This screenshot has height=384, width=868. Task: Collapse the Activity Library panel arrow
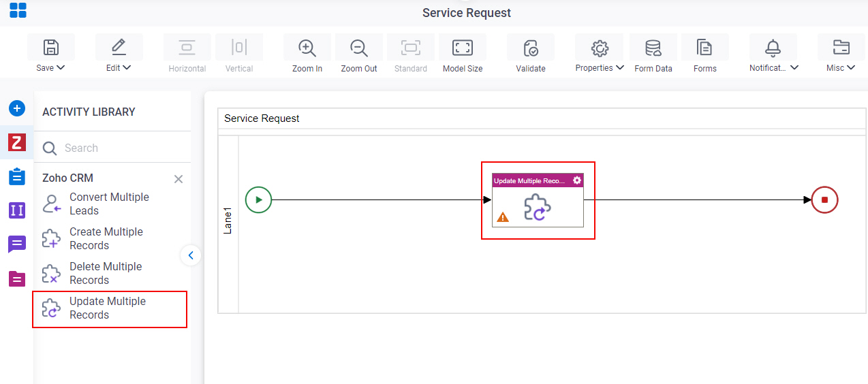point(191,255)
